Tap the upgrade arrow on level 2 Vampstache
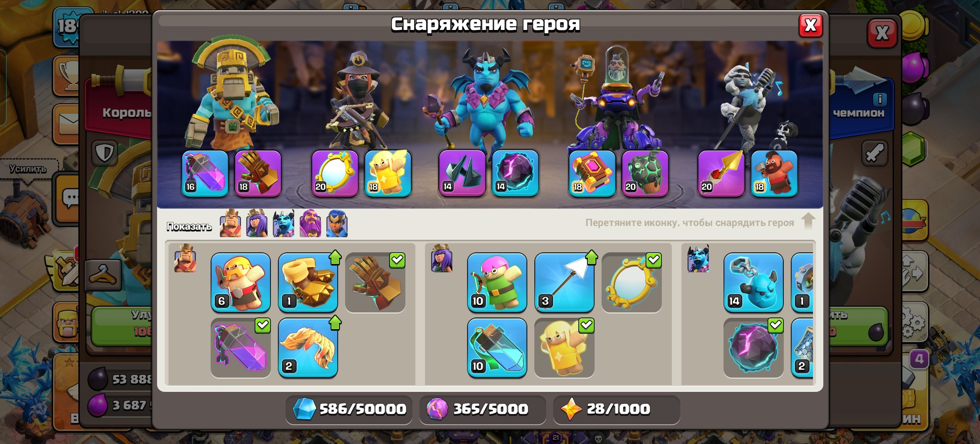This screenshot has width=980, height=444. (335, 323)
